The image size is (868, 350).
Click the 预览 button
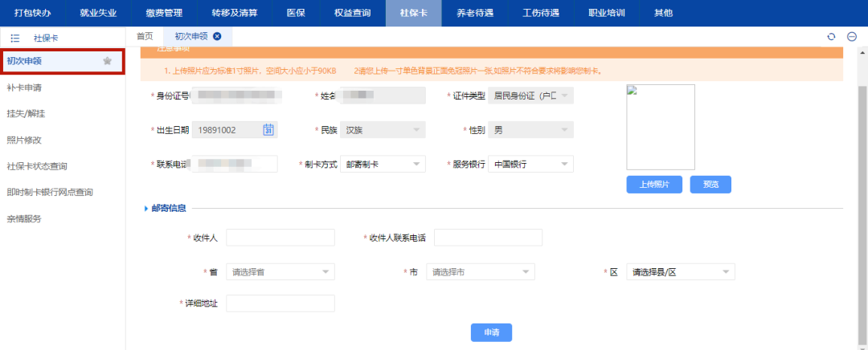(x=710, y=185)
